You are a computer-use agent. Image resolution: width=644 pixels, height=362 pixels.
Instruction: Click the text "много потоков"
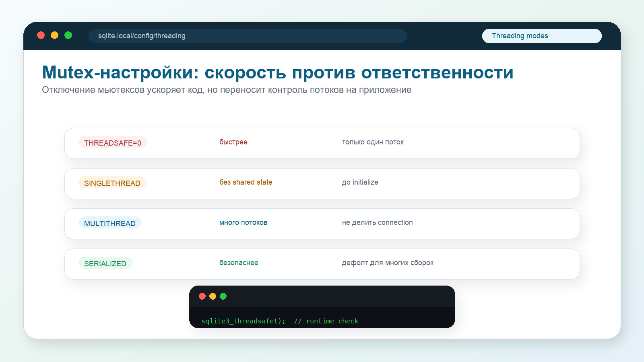(244, 222)
